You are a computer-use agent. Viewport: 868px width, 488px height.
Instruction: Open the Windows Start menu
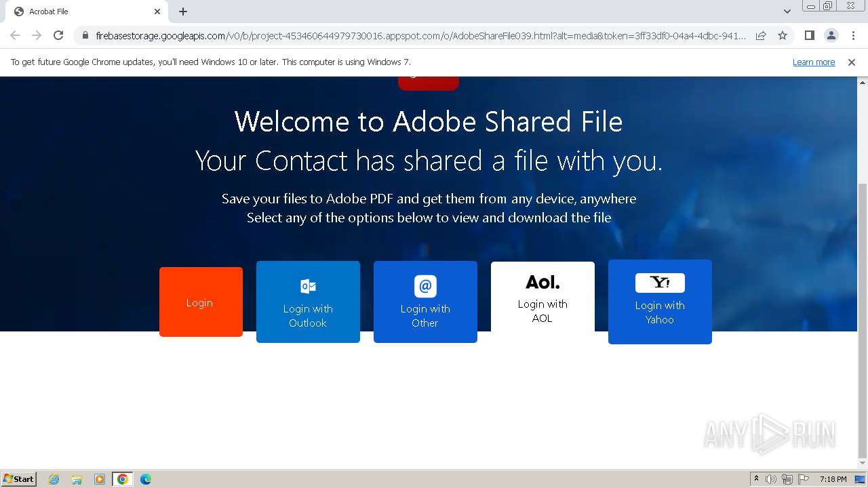[19, 479]
